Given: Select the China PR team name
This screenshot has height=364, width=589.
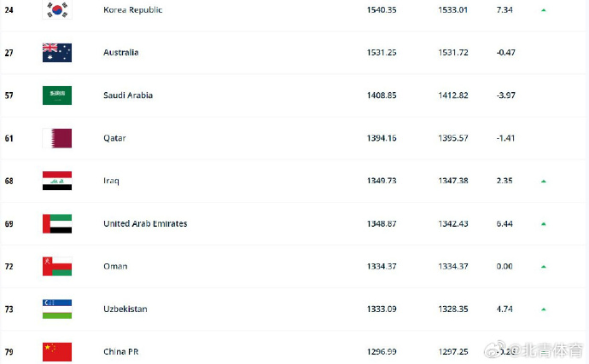Looking at the screenshot, I should (122, 351).
